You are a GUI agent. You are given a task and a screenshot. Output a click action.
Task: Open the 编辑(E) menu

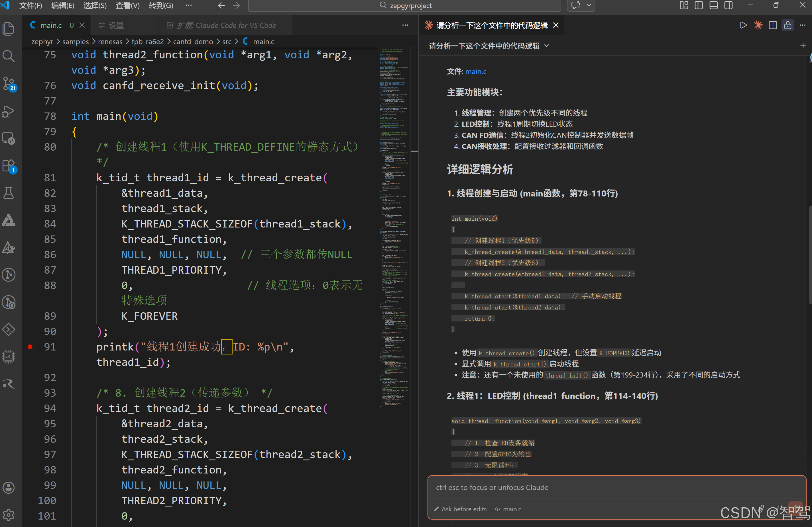pyautogui.click(x=62, y=5)
